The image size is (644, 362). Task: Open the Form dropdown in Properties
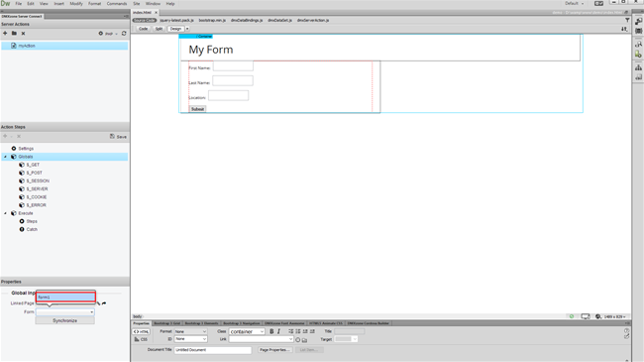click(64, 312)
